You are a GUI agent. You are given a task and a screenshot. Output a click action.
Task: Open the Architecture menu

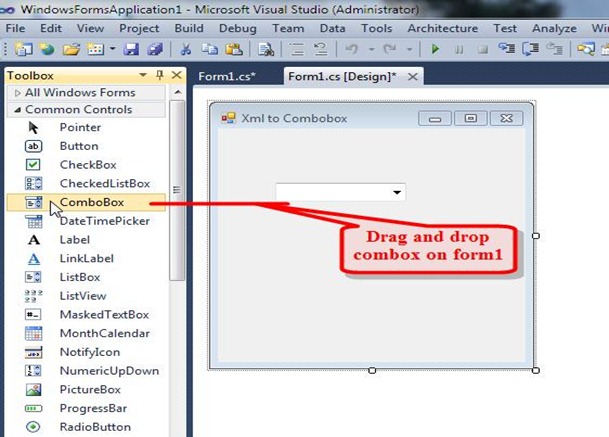442,28
